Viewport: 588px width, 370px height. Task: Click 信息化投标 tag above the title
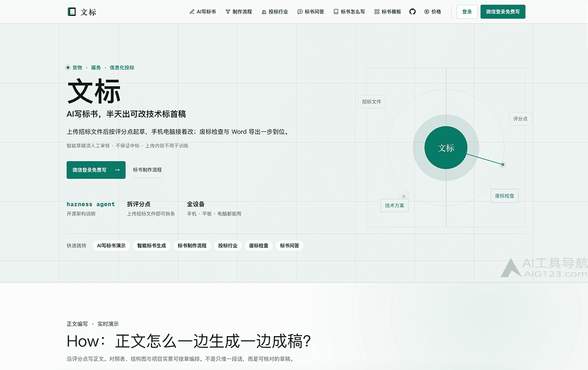tap(122, 68)
